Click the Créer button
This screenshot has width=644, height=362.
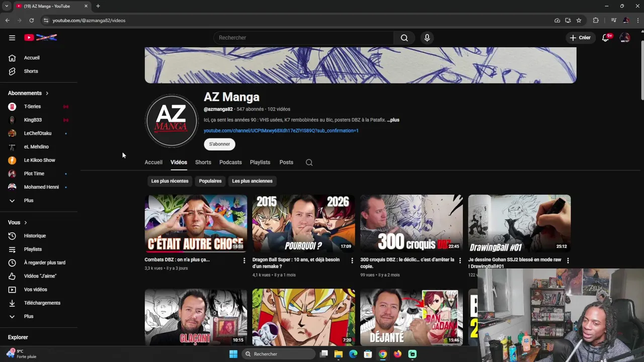pyautogui.click(x=580, y=38)
